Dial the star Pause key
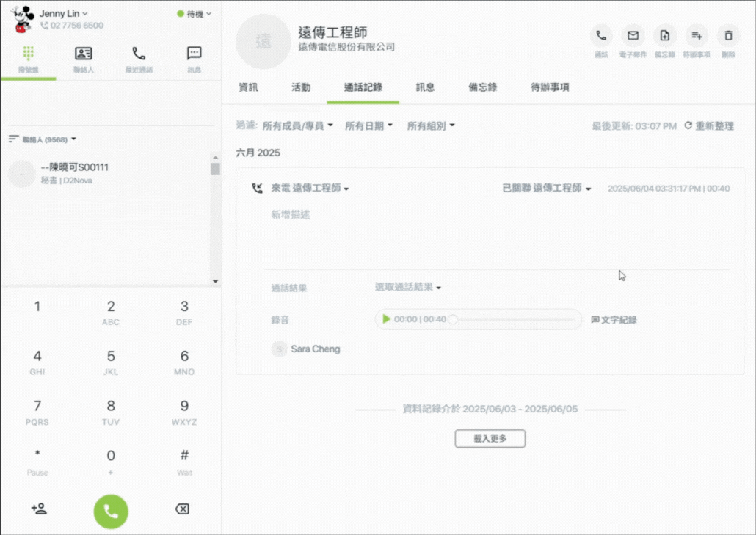 click(37, 462)
